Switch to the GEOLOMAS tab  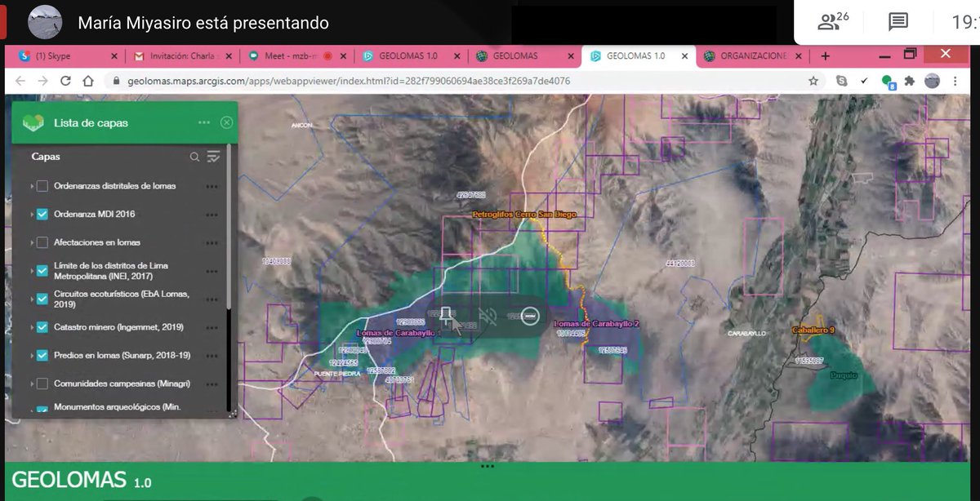(x=524, y=56)
